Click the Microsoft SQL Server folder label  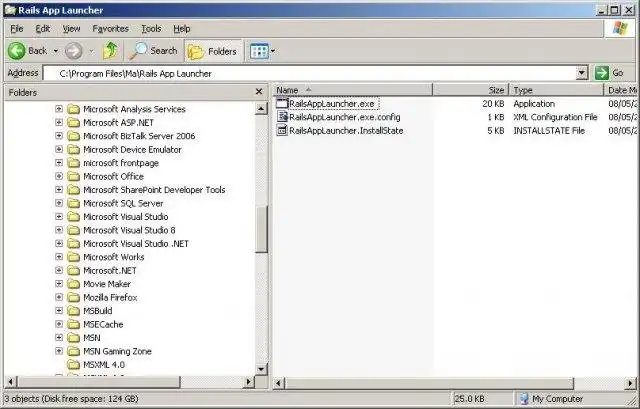(123, 203)
